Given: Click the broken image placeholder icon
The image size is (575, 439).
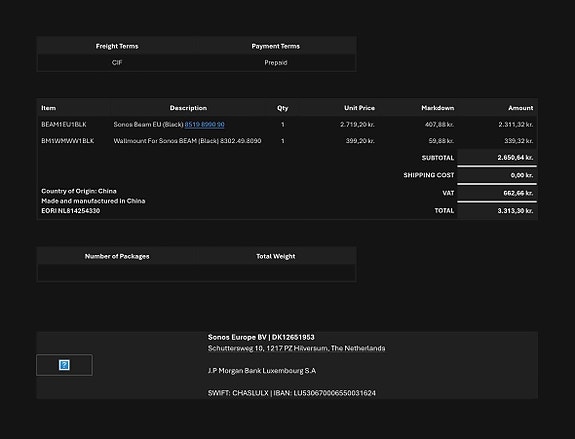Looking at the screenshot, I should tap(64, 365).
